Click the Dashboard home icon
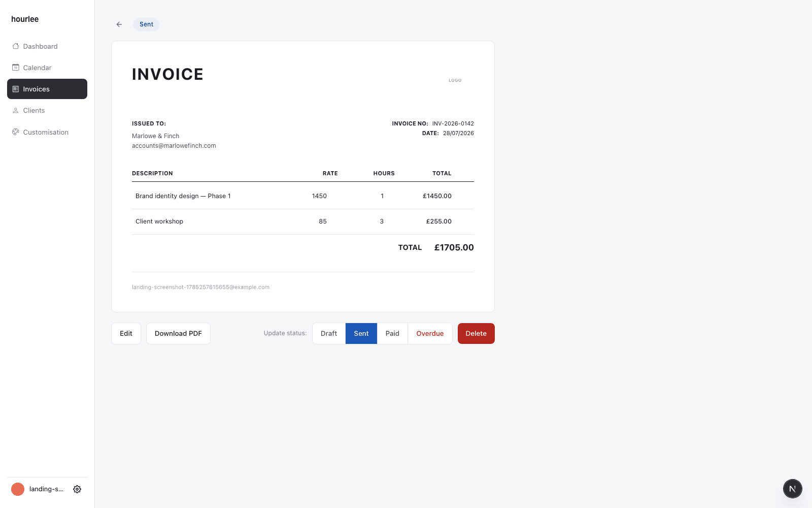Viewport: 812px width, 508px height. (16, 46)
